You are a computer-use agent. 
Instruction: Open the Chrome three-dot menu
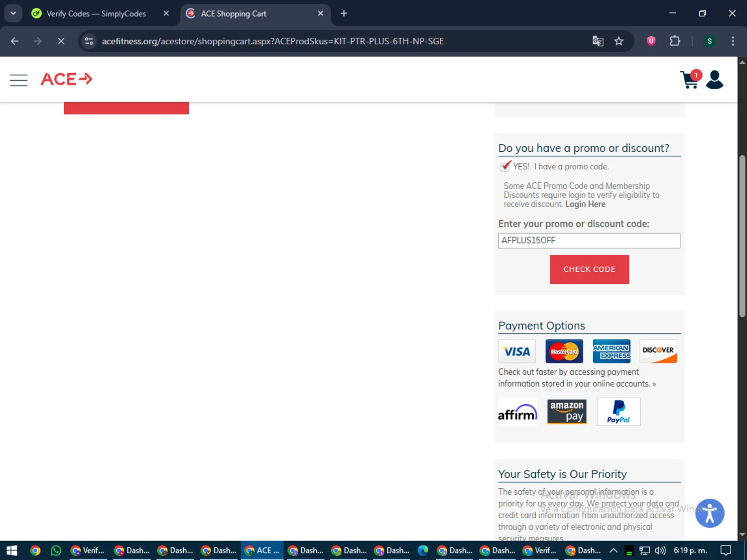733,41
